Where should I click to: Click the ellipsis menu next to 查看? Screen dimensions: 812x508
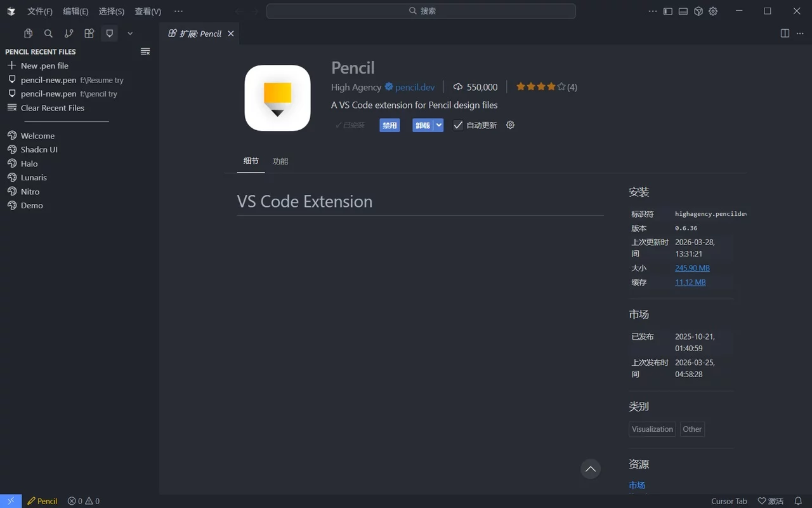click(178, 11)
